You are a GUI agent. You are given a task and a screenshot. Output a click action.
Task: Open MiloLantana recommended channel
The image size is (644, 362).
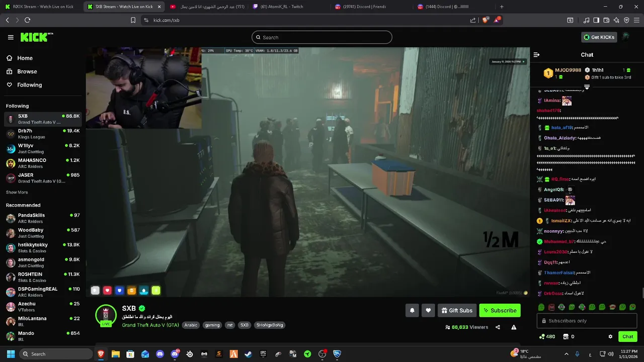point(42,321)
